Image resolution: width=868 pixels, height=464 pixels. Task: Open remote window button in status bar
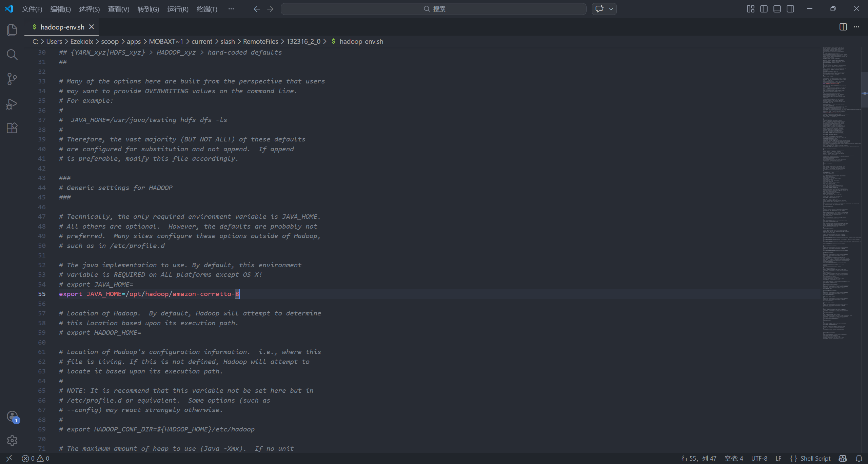pyautogui.click(x=9, y=458)
